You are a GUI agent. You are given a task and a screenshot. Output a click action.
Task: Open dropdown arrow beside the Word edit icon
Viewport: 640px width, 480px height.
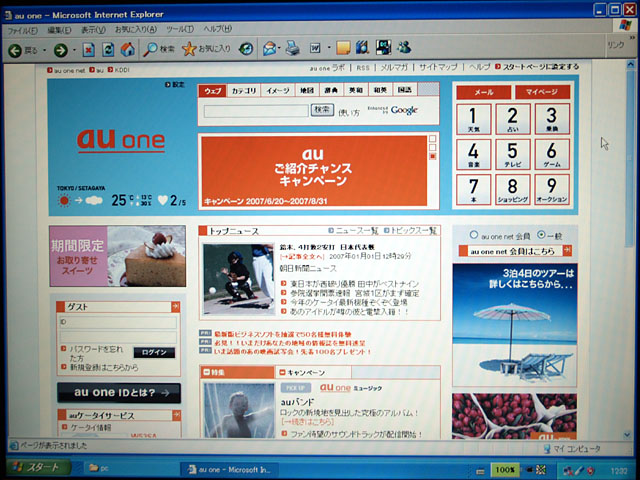pos(329,48)
